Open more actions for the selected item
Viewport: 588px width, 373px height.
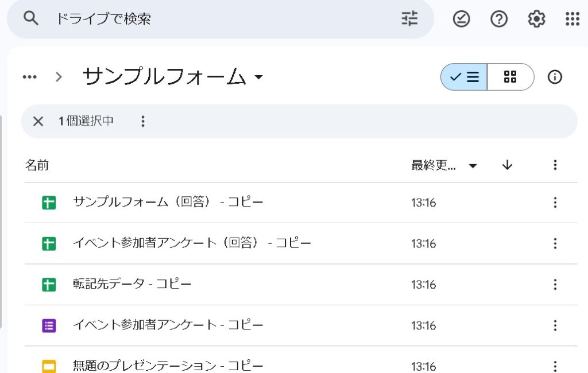click(143, 121)
